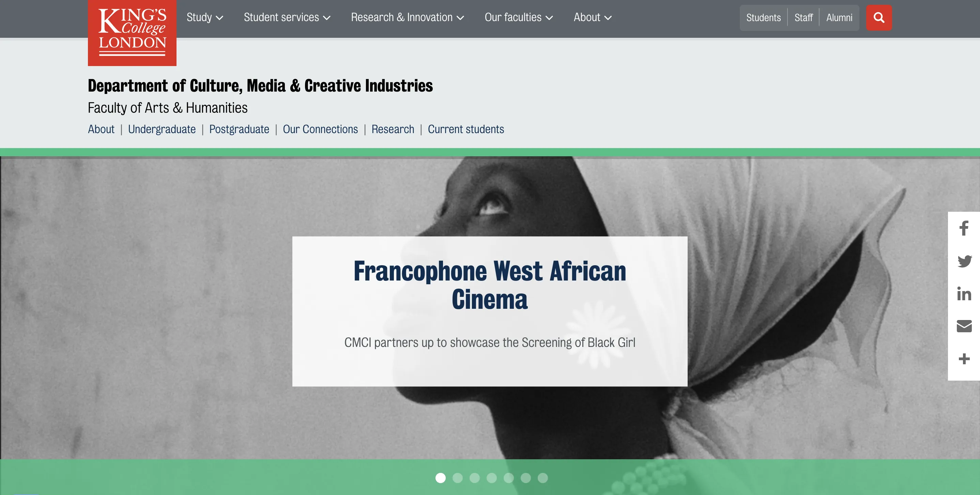
Task: Click the red search magnifier icon
Action: click(x=879, y=17)
